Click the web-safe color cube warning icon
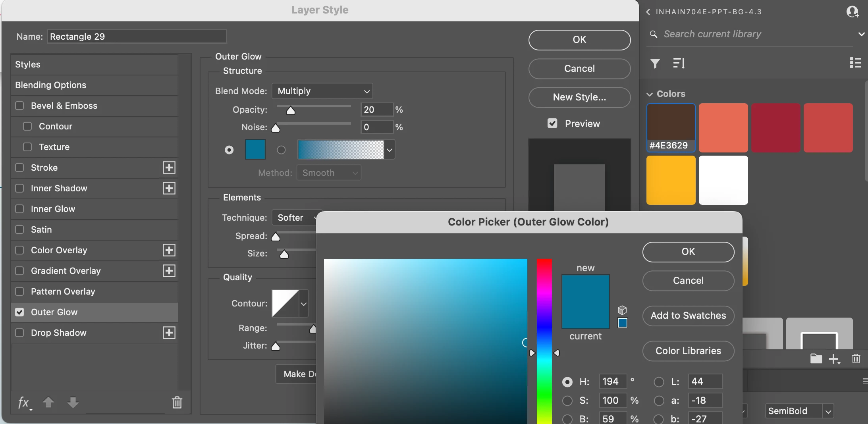Screen dimensions: 868x424 (x=622, y=310)
